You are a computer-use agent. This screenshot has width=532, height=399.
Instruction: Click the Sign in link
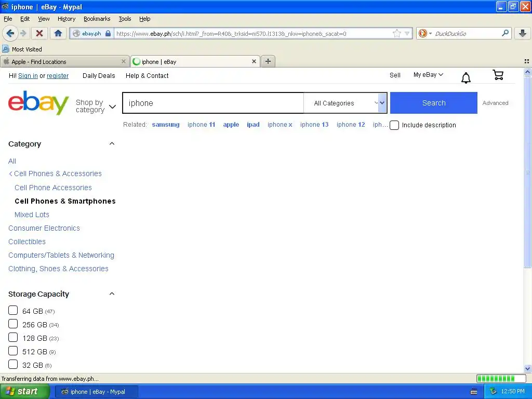28,76
